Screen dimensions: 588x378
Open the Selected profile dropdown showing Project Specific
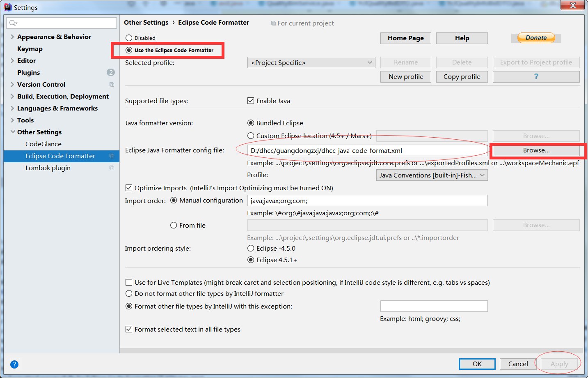311,62
